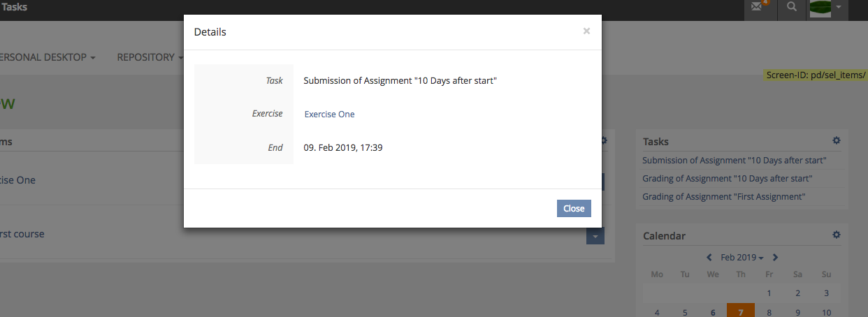The height and width of the screenshot is (317, 868).
Task: Open Submission of Assignment task in Tasks panel
Action: click(735, 161)
